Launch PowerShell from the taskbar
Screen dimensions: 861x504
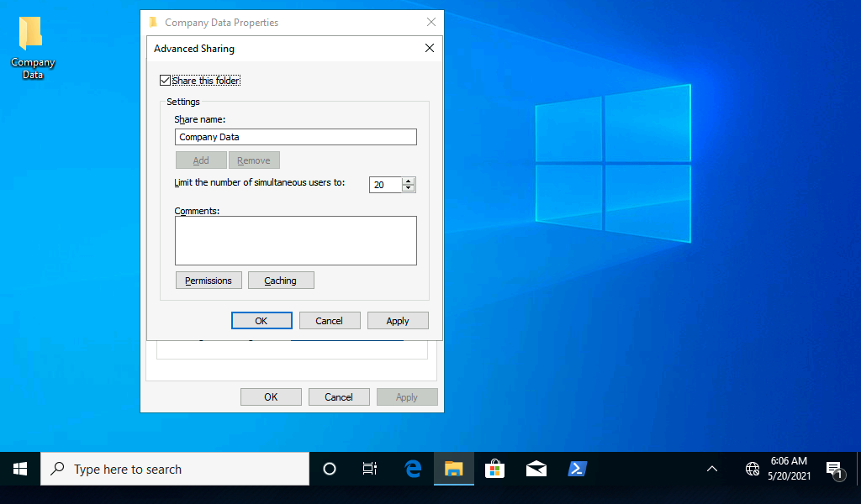[577, 469]
